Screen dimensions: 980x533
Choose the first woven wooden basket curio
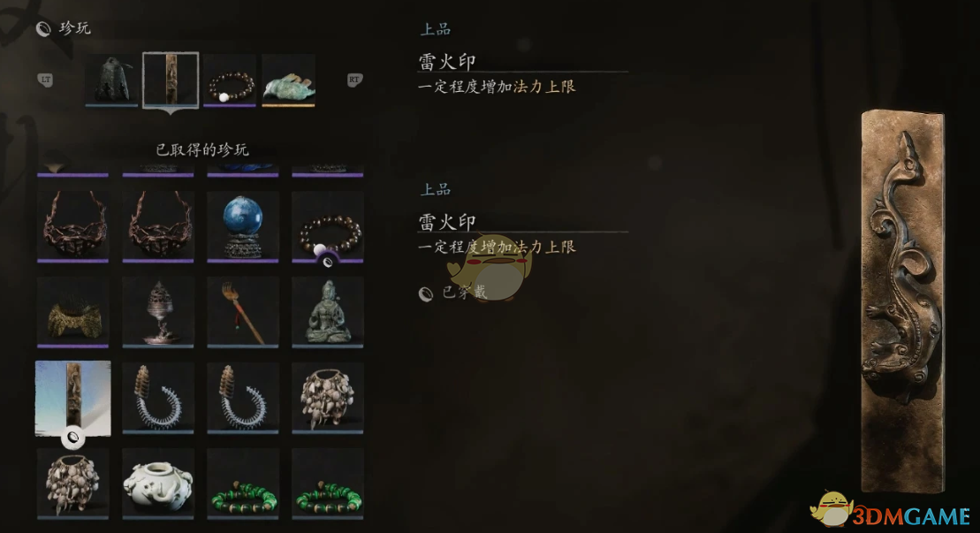click(73, 227)
